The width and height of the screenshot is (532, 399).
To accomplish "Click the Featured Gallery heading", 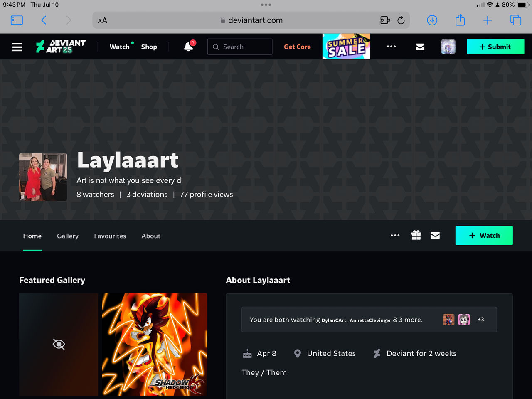I will click(x=52, y=280).
